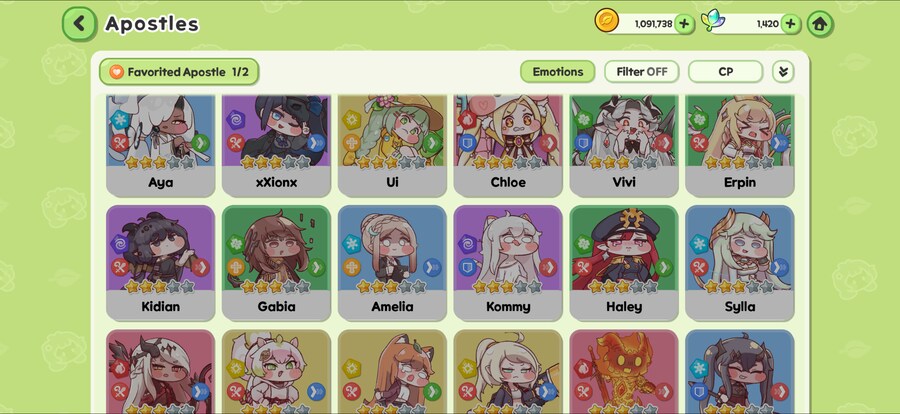Screen dimensions: 900x414
Task: Toggle the Emotions display button
Action: tap(557, 72)
